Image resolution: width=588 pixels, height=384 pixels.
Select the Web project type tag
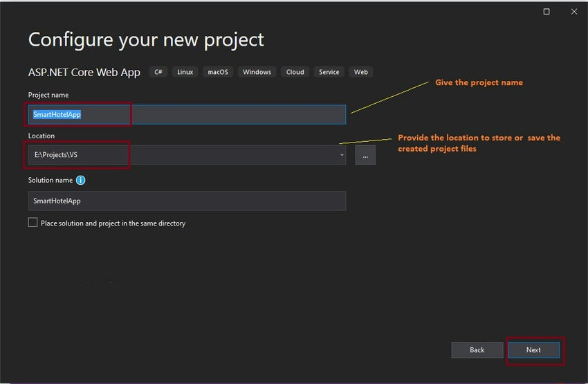pos(360,72)
